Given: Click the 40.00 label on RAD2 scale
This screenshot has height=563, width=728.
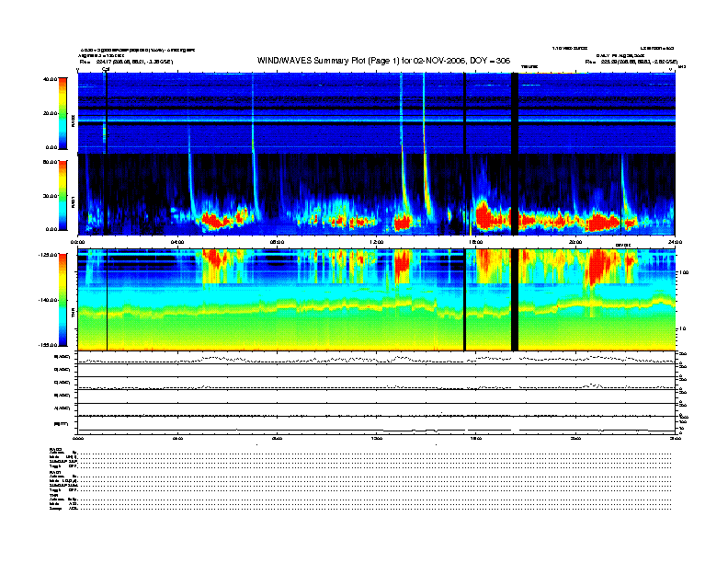Looking at the screenshot, I should [50, 79].
